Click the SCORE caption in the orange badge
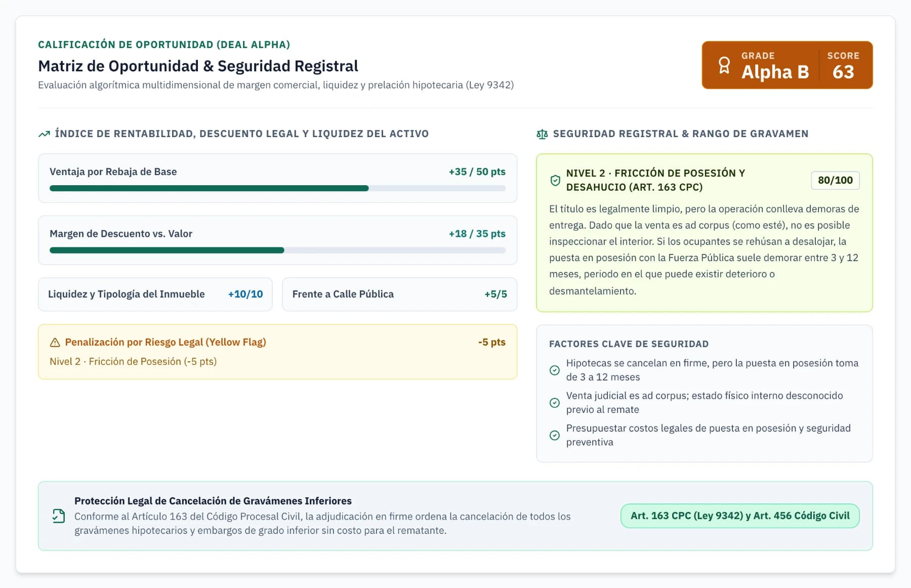This screenshot has height=588, width=911. click(x=843, y=56)
